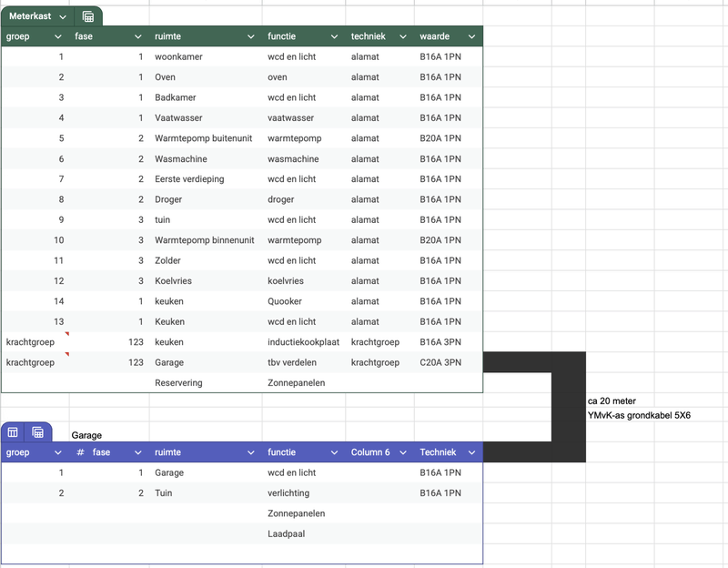Open the green groep column dropdown
This screenshot has width=728, height=568.
pyautogui.click(x=58, y=36)
